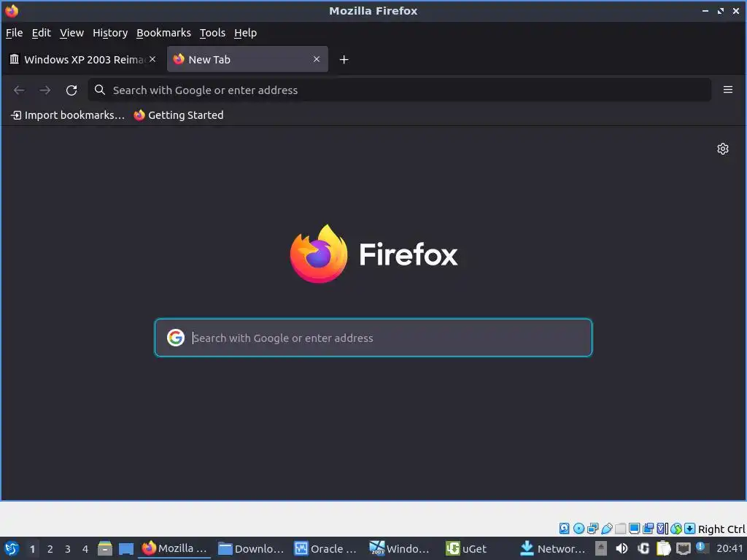Click VirtualBox mouse integration status icon

point(676,528)
